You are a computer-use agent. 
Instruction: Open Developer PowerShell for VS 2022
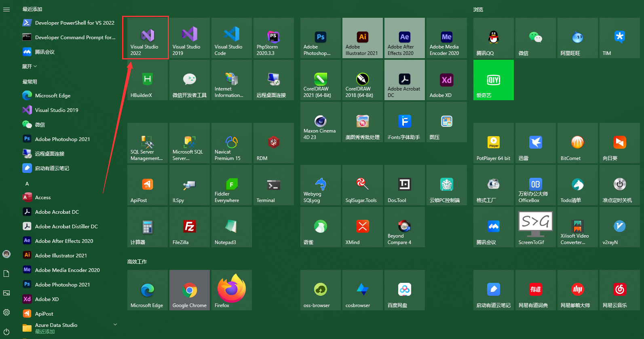(69, 23)
